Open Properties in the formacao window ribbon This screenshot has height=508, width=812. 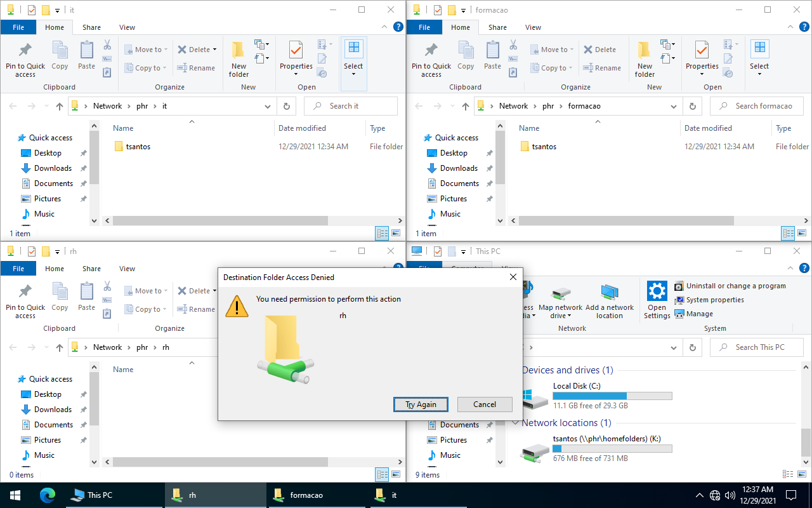click(702, 56)
